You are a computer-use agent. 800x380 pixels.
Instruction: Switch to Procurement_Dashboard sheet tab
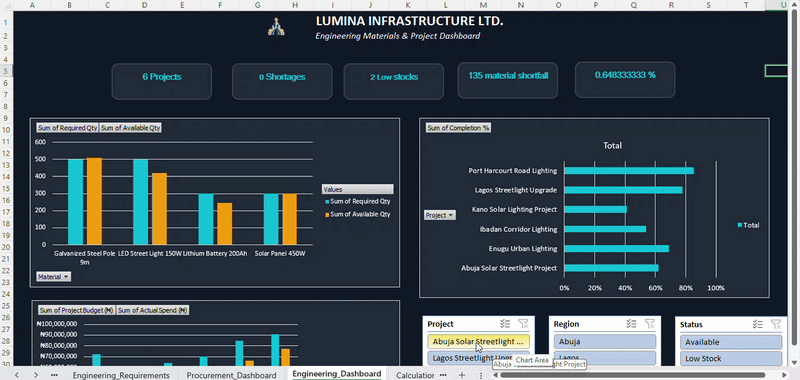click(x=232, y=375)
